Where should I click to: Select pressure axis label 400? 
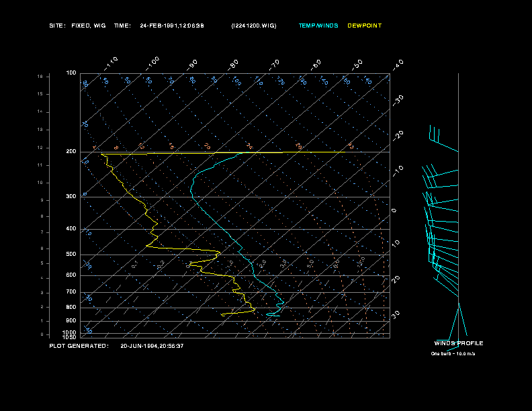[x=71, y=228]
